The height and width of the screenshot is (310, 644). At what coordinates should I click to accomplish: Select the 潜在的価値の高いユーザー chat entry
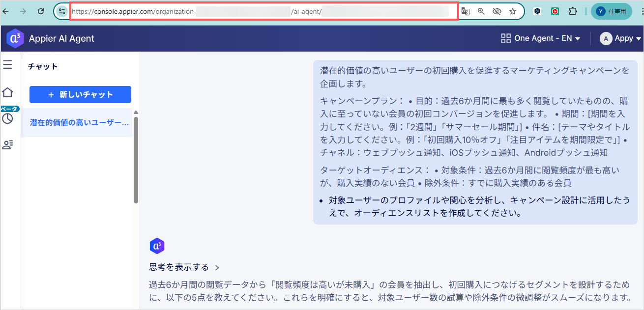pos(80,122)
